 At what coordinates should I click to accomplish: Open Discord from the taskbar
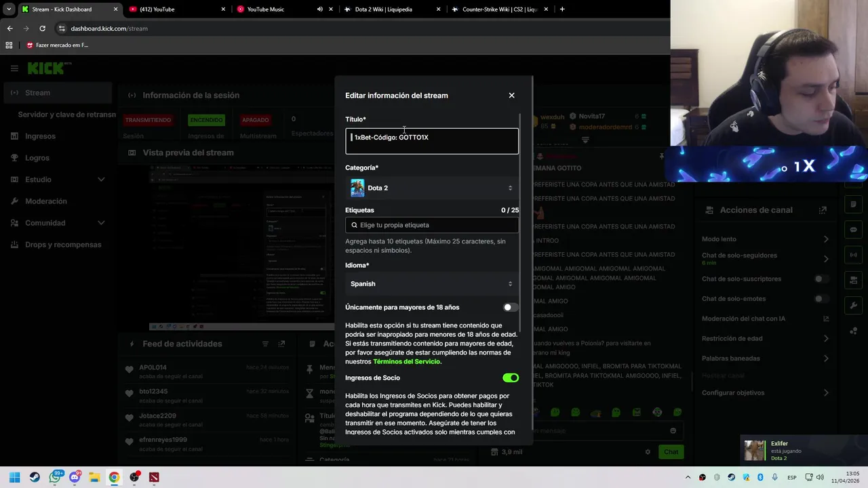click(x=75, y=477)
